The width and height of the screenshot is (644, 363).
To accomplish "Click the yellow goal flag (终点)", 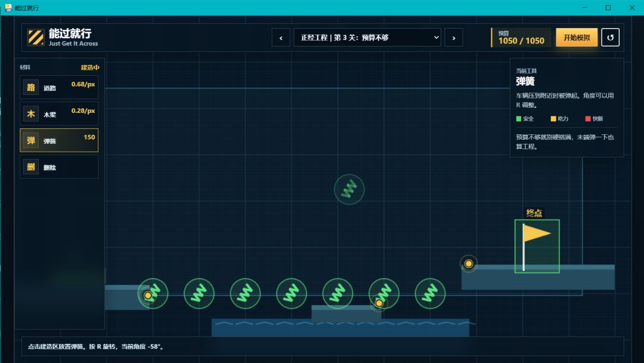I will (x=537, y=246).
